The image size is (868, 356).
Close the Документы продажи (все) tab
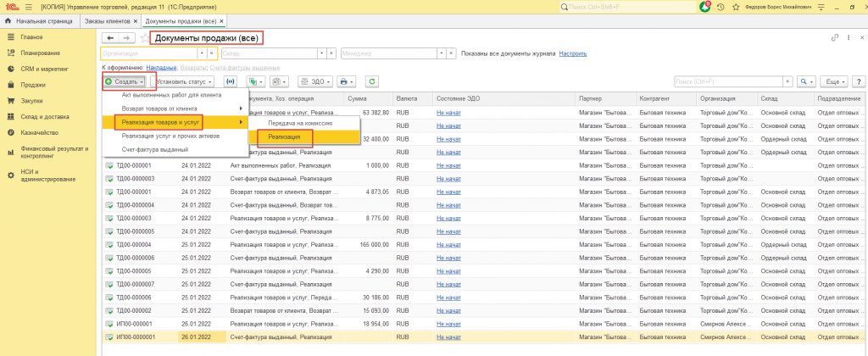[x=222, y=21]
